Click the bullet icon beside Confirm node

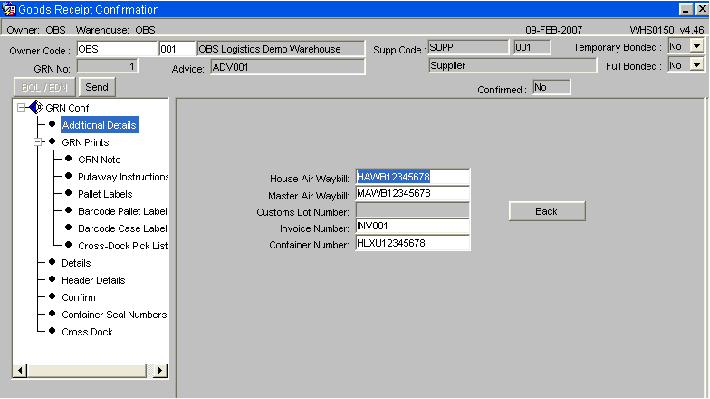pyautogui.click(x=52, y=297)
